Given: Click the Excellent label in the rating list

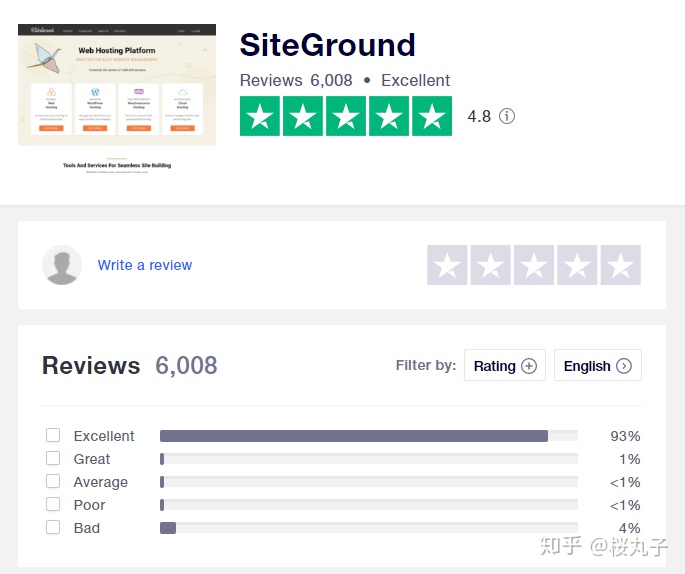Looking at the screenshot, I should click(x=104, y=436).
